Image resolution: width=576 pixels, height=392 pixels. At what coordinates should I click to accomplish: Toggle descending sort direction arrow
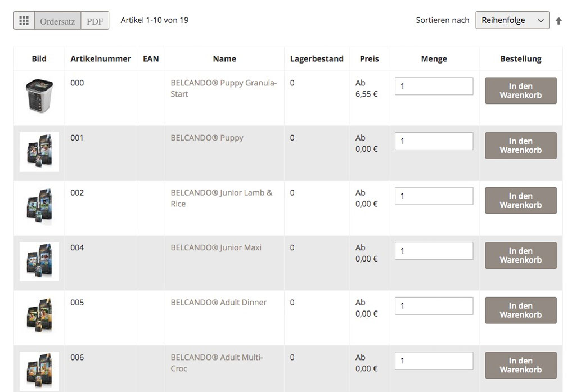[x=558, y=20]
